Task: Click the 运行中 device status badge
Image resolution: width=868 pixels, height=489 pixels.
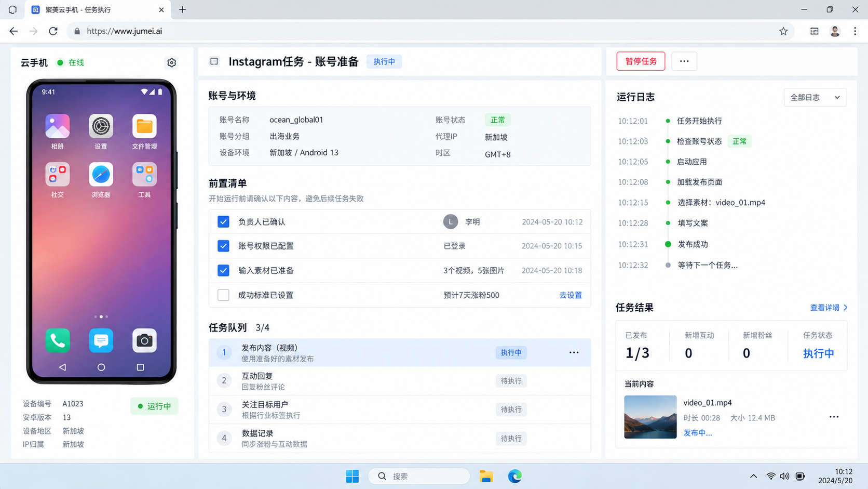Action: (154, 406)
